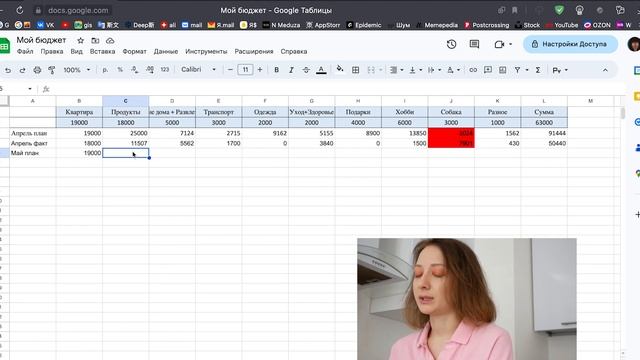
Task: Print the spreadsheet
Action: (37, 70)
